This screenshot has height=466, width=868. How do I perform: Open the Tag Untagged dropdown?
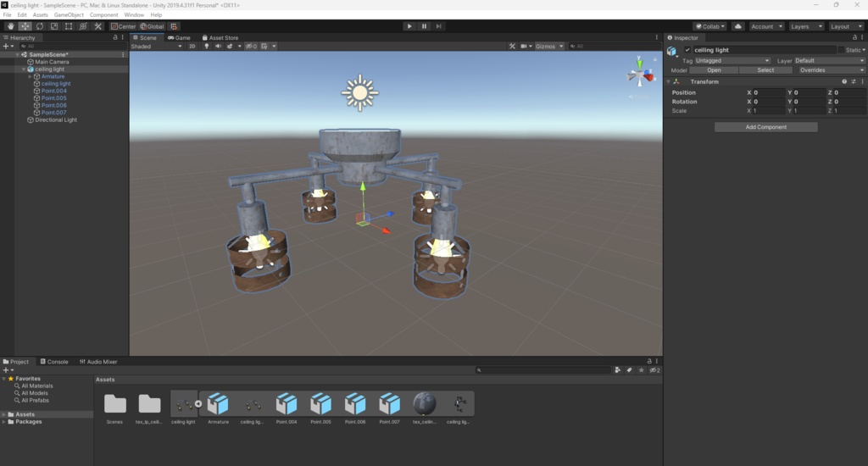click(732, 60)
